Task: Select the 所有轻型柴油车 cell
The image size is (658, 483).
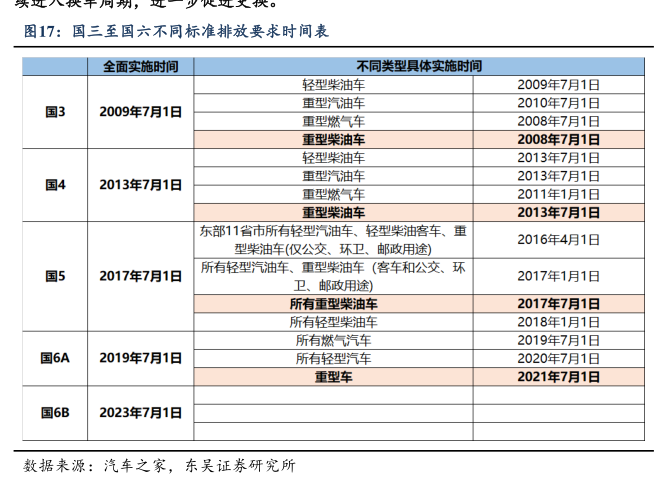Action: [333, 322]
